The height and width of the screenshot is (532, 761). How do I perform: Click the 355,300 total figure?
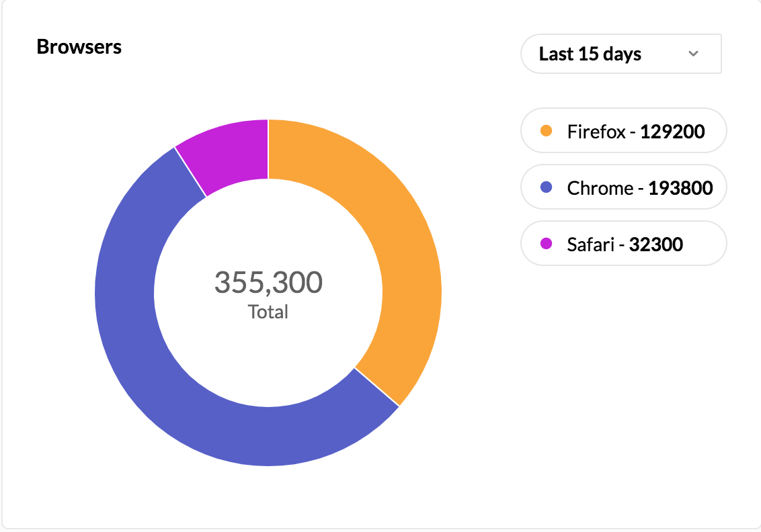coord(268,282)
